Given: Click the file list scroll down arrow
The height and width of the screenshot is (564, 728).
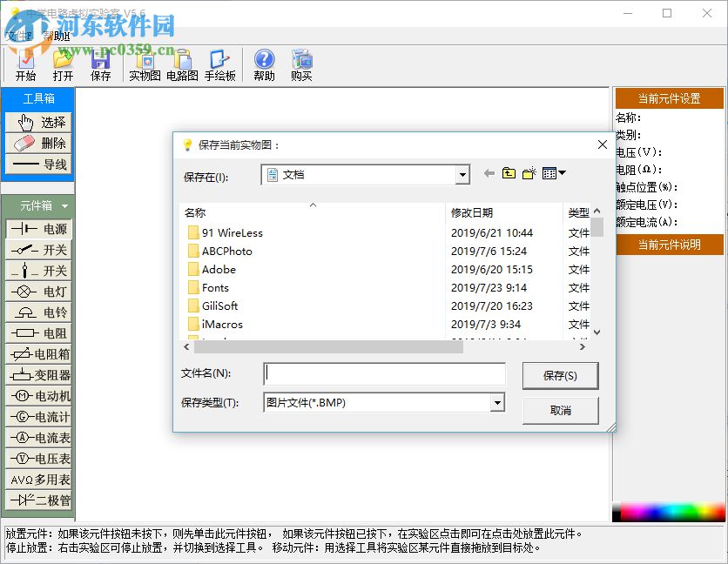Looking at the screenshot, I should [597, 332].
